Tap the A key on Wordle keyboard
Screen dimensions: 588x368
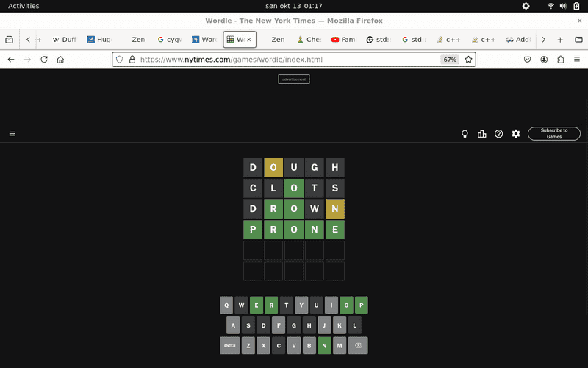point(233,325)
